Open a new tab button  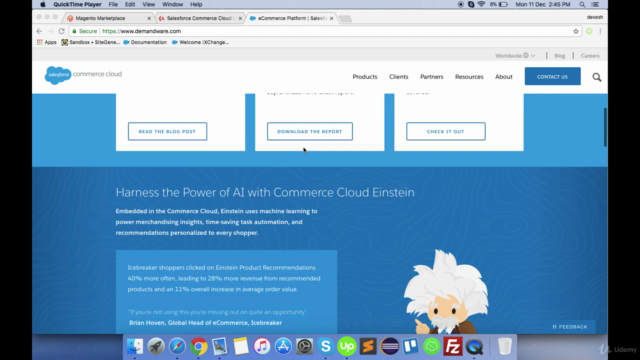pyautogui.click(x=345, y=19)
